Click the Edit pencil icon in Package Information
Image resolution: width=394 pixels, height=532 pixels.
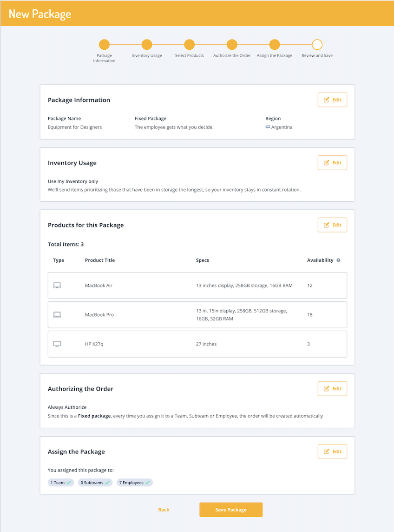pyautogui.click(x=327, y=100)
